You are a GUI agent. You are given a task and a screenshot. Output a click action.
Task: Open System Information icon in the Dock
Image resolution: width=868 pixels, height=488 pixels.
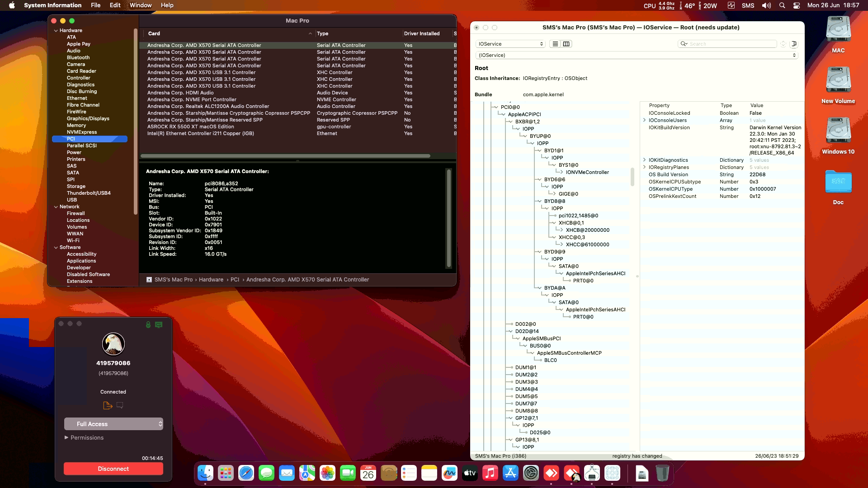click(x=592, y=473)
